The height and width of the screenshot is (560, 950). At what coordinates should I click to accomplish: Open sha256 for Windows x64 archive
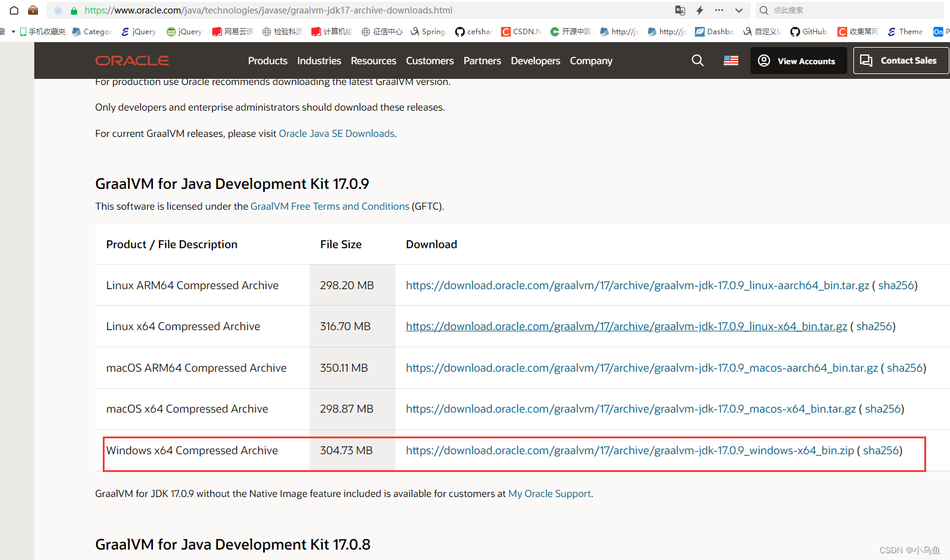(881, 451)
